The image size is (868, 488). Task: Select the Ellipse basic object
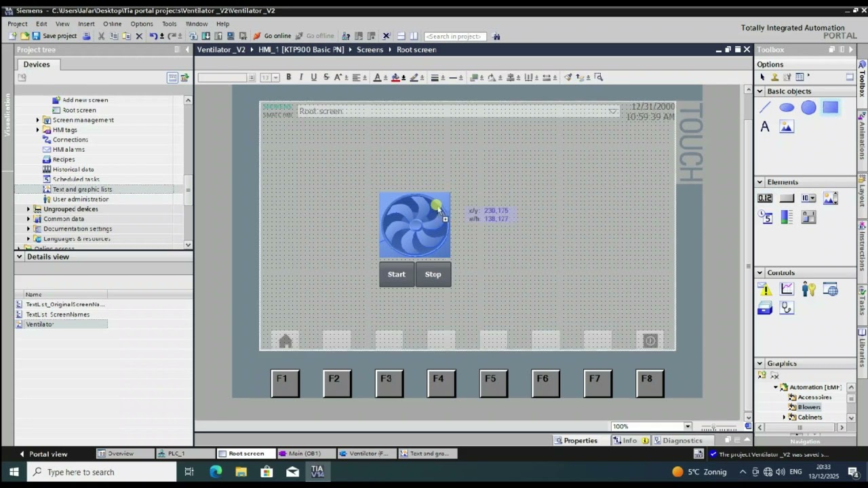pos(787,108)
